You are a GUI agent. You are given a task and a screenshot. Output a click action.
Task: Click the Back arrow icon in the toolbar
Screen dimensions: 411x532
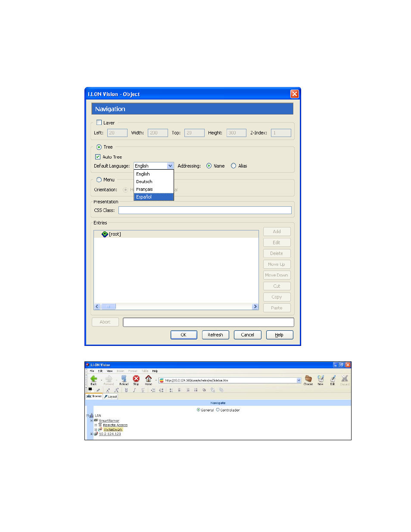click(x=93, y=379)
